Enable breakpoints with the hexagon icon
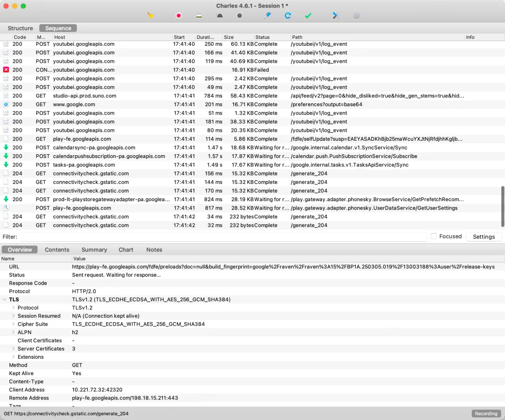 239,15
